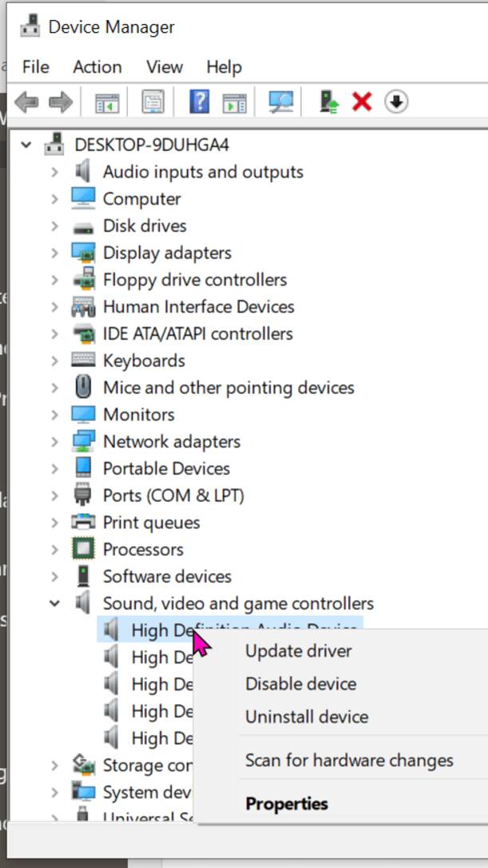The width and height of the screenshot is (488, 868).
Task: Click the green Update device driver icon
Action: tap(328, 102)
